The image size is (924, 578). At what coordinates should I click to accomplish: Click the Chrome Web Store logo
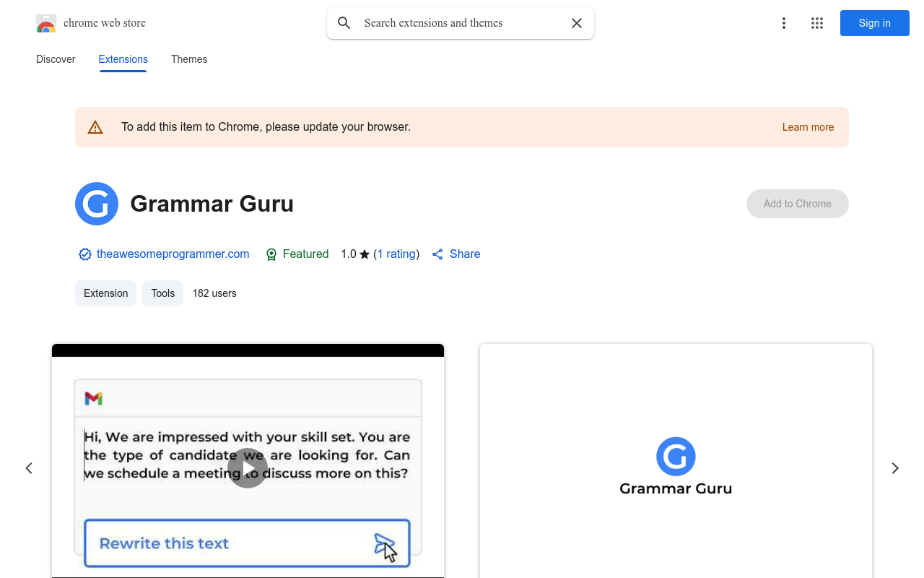[46, 23]
